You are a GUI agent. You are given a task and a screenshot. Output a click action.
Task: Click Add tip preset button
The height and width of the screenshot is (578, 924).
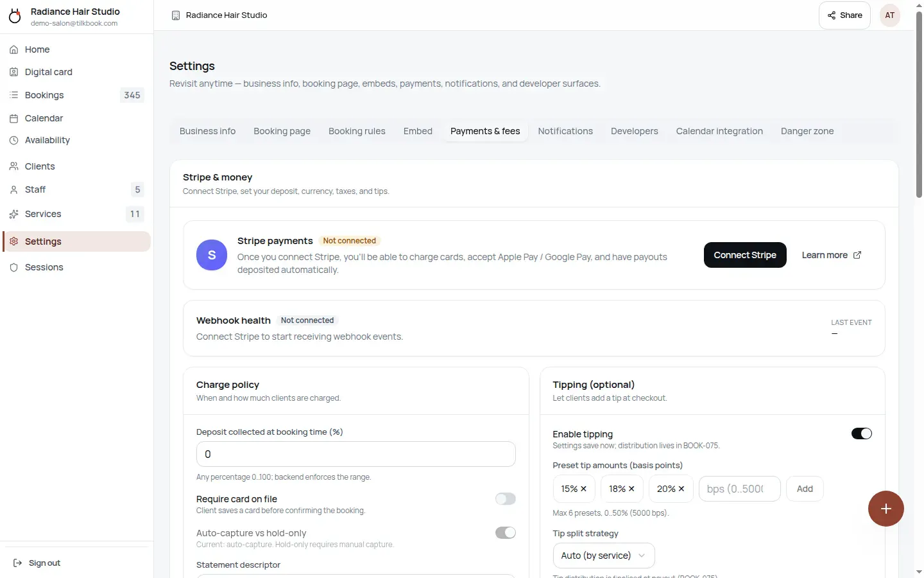[805, 489]
